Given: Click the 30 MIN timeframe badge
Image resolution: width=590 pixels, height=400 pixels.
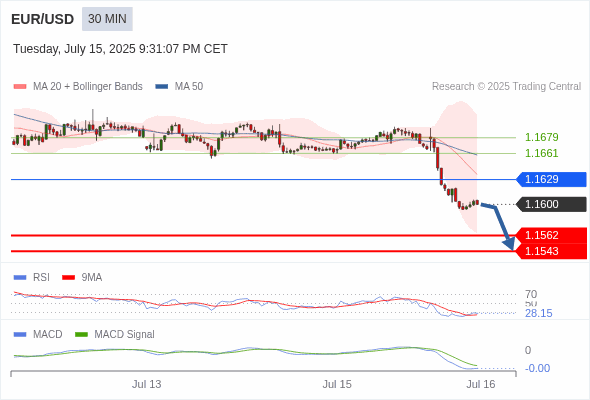Looking at the screenshot, I should [x=107, y=19].
